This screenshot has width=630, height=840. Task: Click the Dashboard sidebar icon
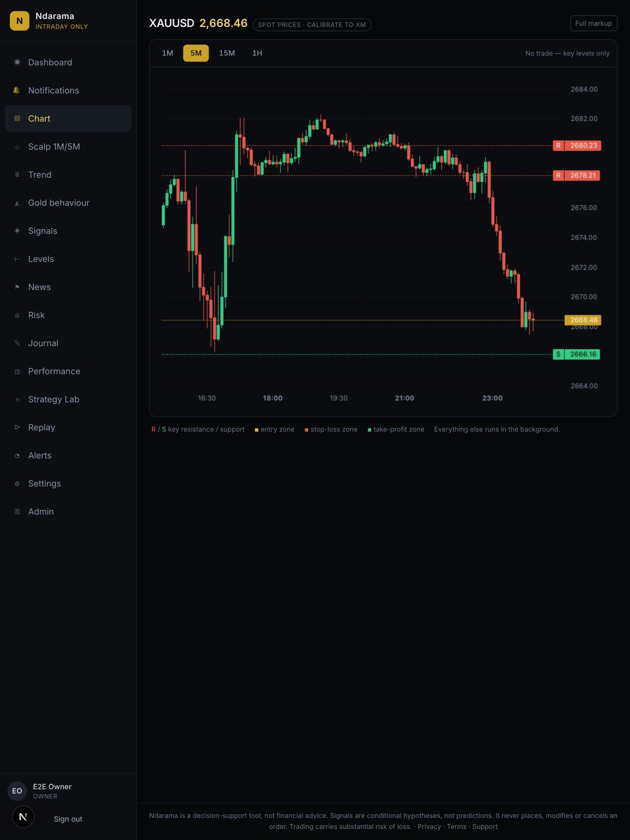click(x=17, y=62)
